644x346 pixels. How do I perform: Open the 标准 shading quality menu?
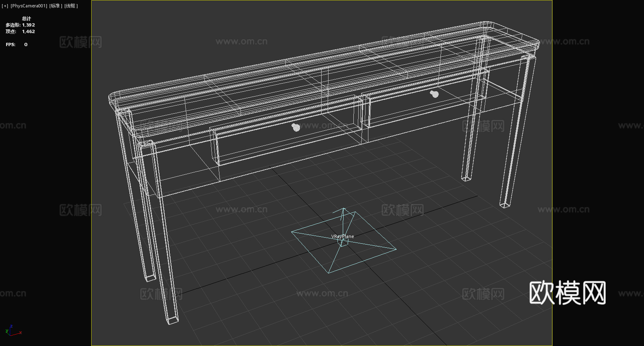pyautogui.click(x=56, y=6)
